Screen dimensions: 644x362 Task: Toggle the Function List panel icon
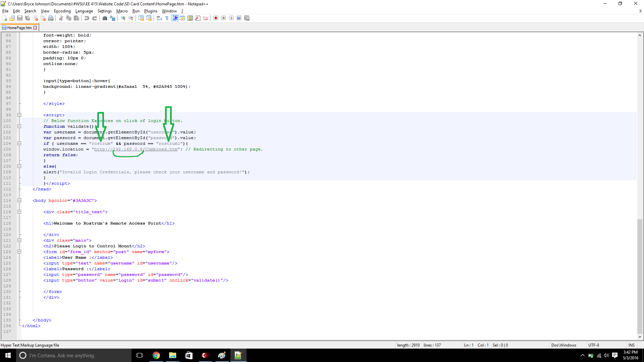198,18
